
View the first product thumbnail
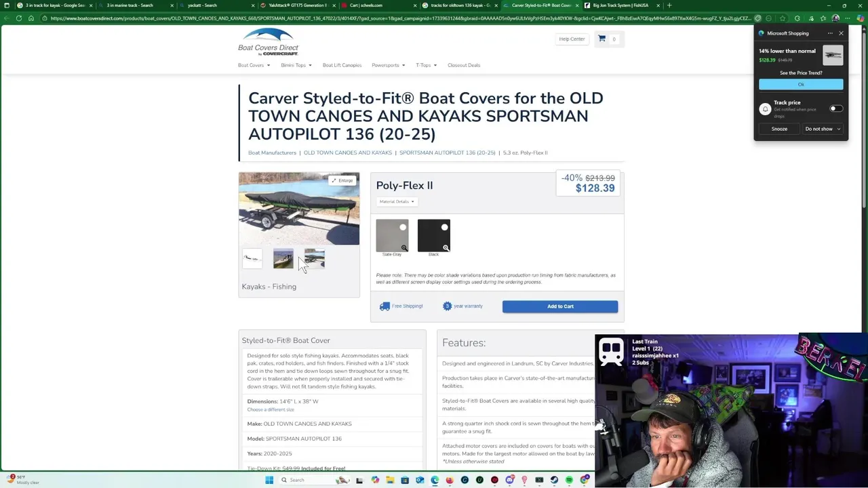tap(252, 258)
